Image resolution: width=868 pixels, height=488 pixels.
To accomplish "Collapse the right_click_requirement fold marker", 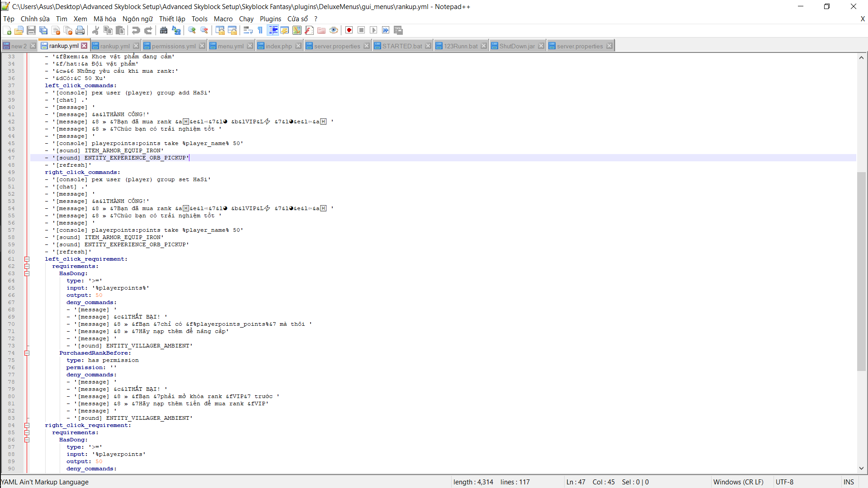I will point(27,426).
